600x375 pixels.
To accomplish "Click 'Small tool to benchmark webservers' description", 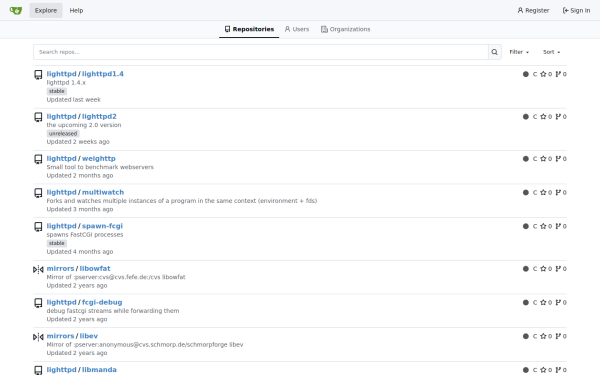I will [100, 167].
